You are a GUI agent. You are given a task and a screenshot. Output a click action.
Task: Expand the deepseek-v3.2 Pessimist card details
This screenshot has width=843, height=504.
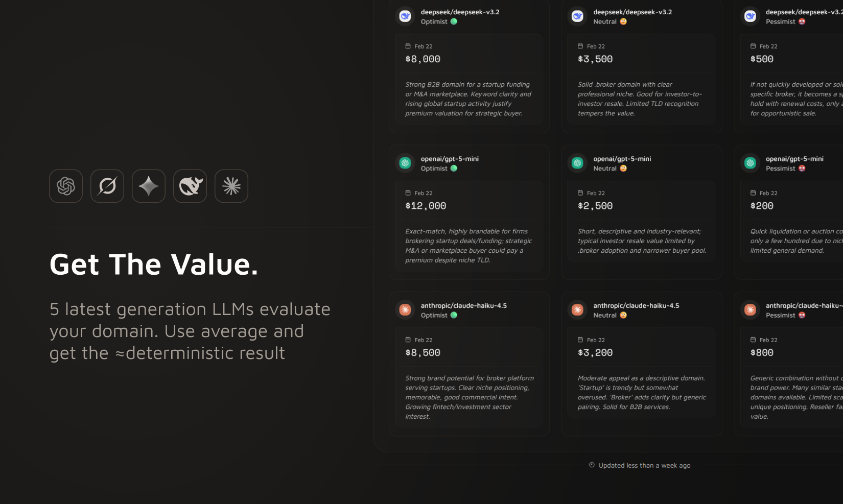789,66
